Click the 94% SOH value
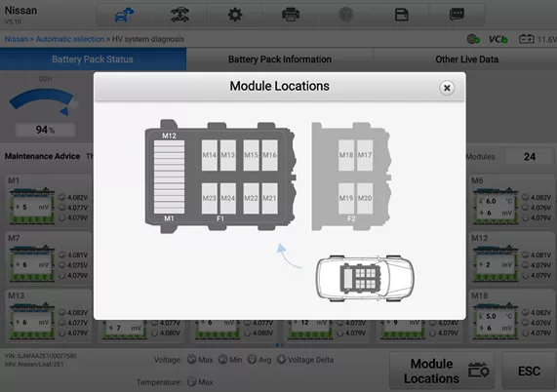This screenshot has width=557, height=392. coord(45,130)
